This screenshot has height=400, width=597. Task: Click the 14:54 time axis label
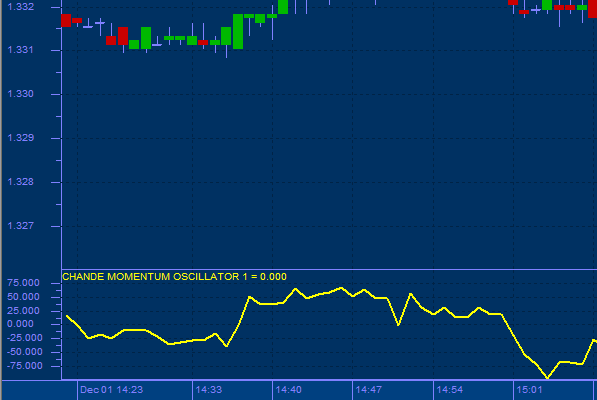click(x=450, y=390)
